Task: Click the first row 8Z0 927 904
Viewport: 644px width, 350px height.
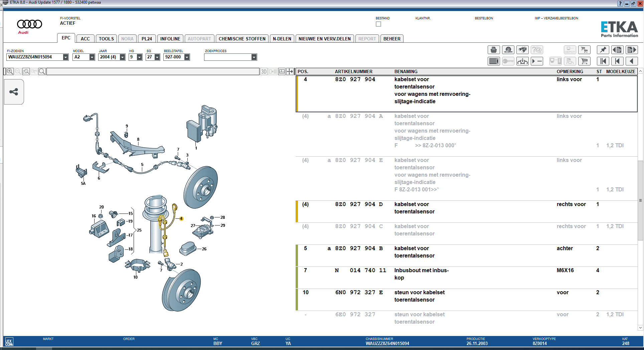Action: pos(467,94)
